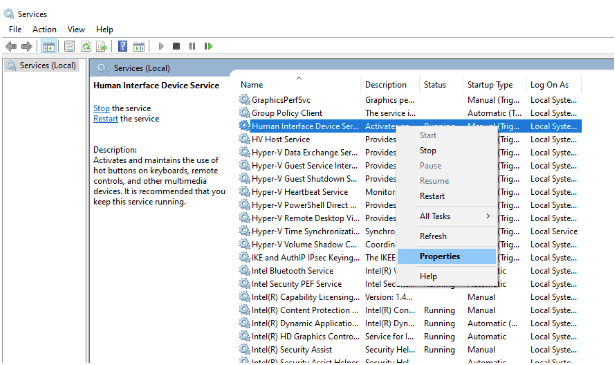Click the Stop the service link

click(101, 108)
